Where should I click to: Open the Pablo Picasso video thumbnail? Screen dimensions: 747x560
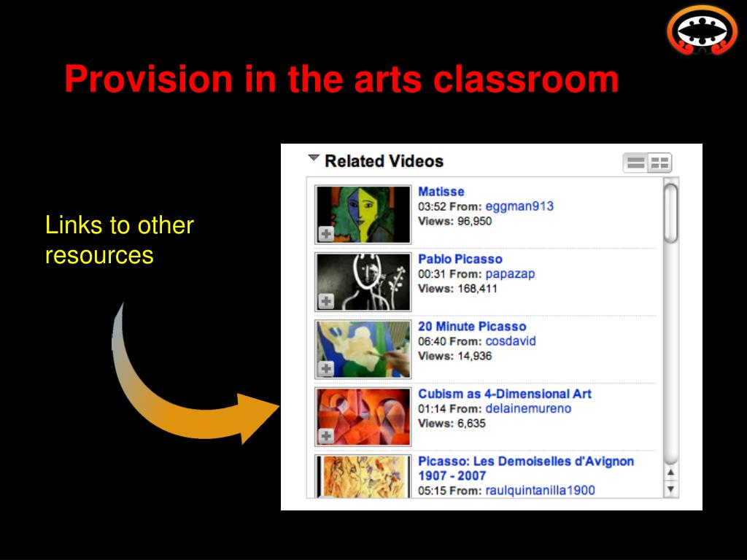(363, 282)
